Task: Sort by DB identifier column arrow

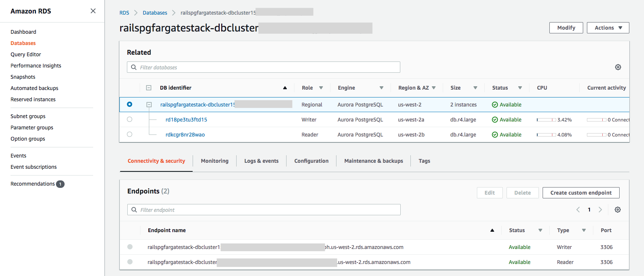Action: (x=285, y=88)
